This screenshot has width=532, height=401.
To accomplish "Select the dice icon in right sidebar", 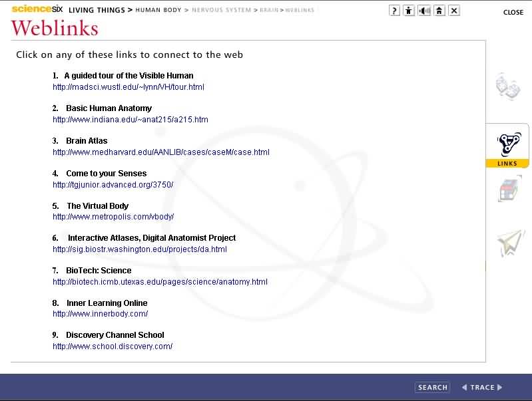I will point(507,87).
